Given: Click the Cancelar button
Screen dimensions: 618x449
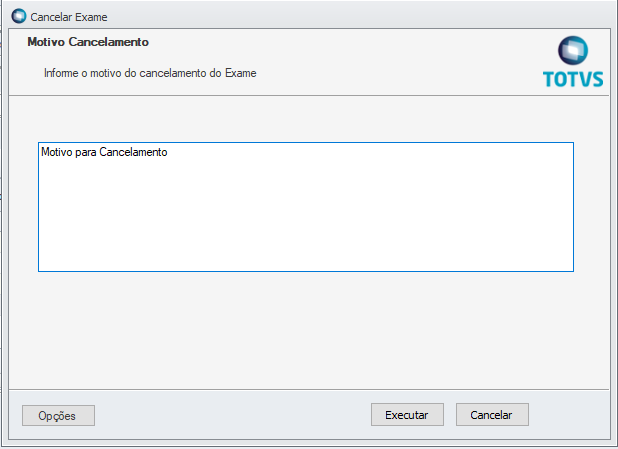Looking at the screenshot, I should pyautogui.click(x=492, y=415).
